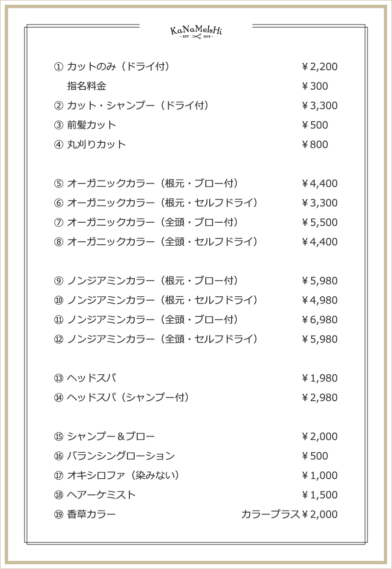Click the 丸刈りカット item

point(97,144)
